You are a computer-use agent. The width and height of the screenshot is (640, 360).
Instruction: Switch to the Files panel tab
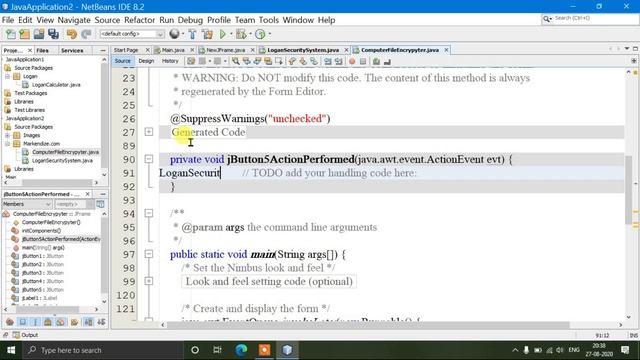point(42,50)
